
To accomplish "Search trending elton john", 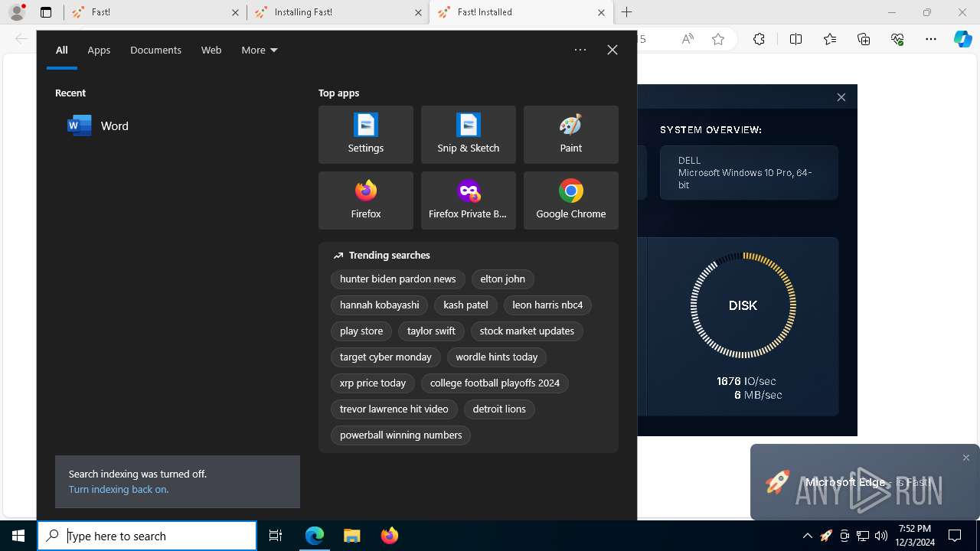I will pos(503,279).
